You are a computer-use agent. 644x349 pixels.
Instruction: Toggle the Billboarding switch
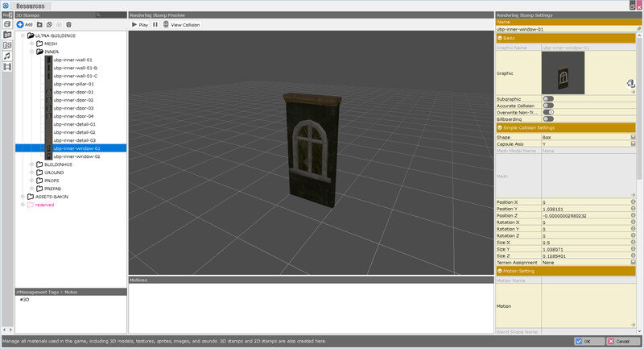[x=548, y=118]
